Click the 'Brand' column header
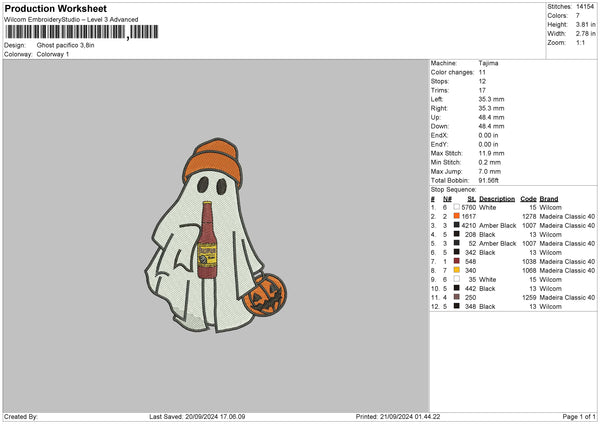The image size is (600, 424). click(x=549, y=199)
